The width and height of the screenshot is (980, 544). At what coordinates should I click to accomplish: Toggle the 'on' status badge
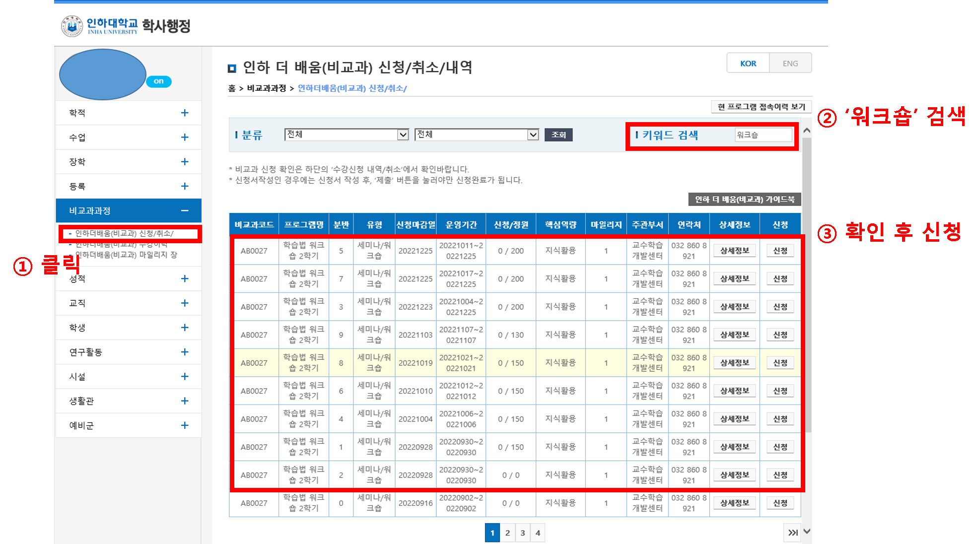click(159, 81)
